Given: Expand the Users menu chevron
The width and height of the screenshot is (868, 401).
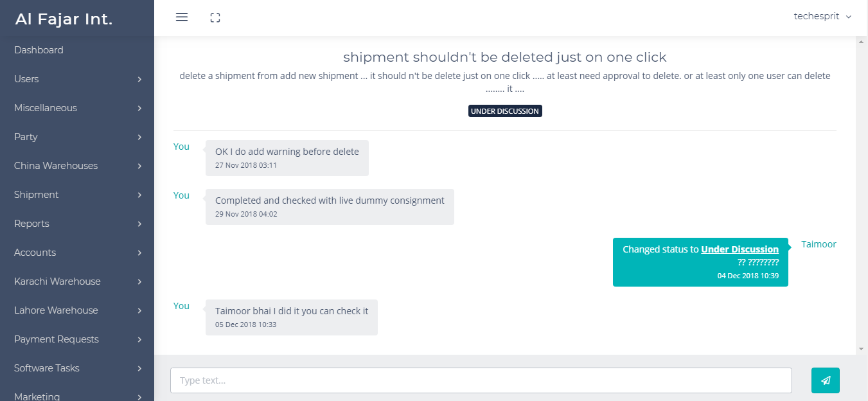Looking at the screenshot, I should pos(139,80).
